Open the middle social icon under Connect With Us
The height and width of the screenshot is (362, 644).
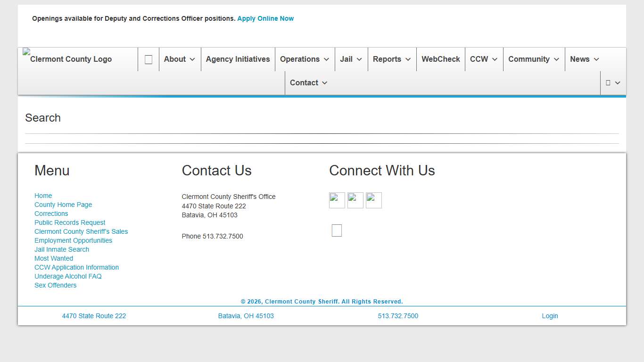(x=355, y=200)
